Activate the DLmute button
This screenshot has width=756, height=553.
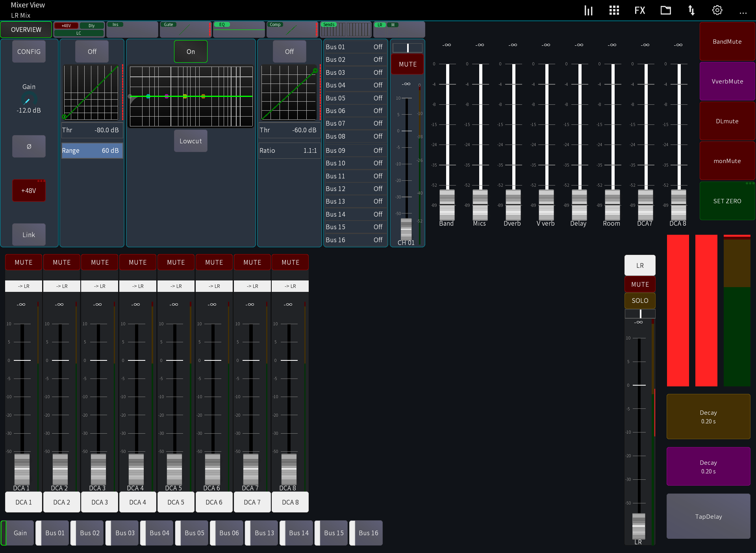(727, 121)
